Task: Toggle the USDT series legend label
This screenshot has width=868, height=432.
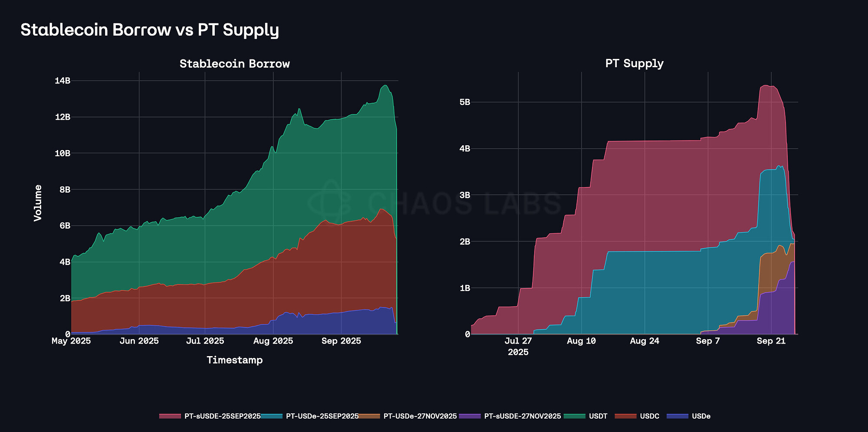Action: point(598,416)
